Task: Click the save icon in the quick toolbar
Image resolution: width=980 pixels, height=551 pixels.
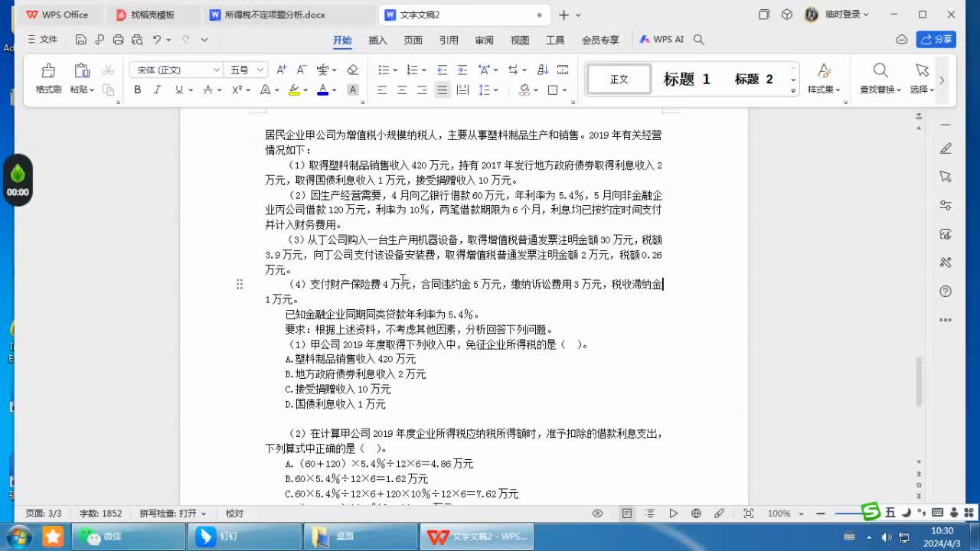Action: [81, 40]
